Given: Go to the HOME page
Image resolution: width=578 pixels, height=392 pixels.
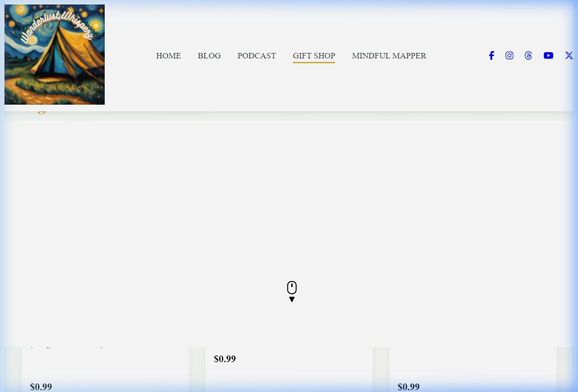Looking at the screenshot, I should coord(168,56).
